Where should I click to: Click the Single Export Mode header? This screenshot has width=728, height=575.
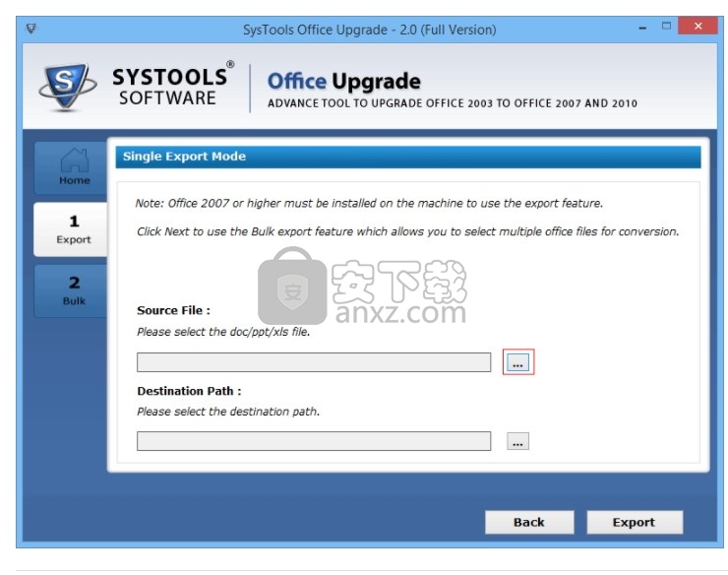[x=408, y=157]
